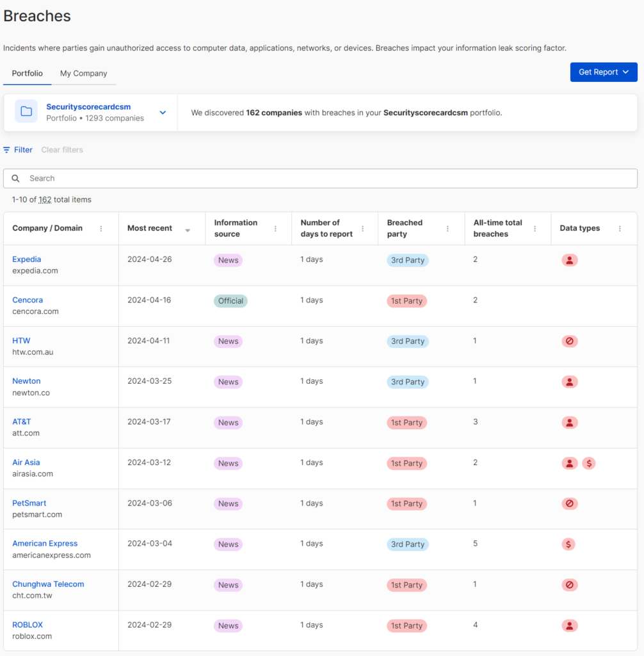Focus the Search input field
Screen dimensions: 644x656
(320, 179)
